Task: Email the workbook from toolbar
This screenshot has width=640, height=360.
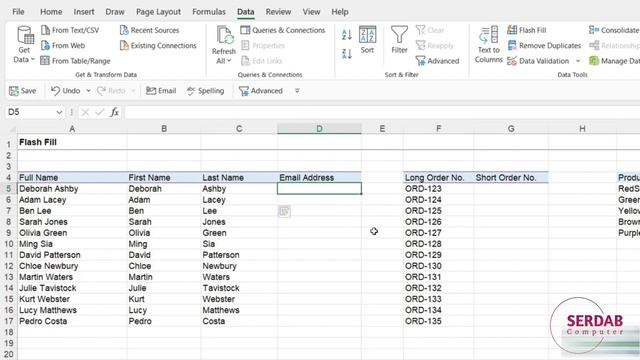Action: click(161, 91)
